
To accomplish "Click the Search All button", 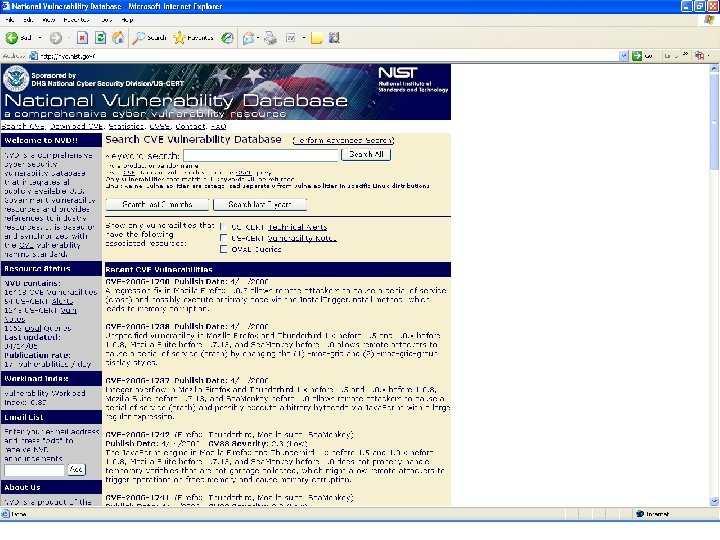I will 366,154.
